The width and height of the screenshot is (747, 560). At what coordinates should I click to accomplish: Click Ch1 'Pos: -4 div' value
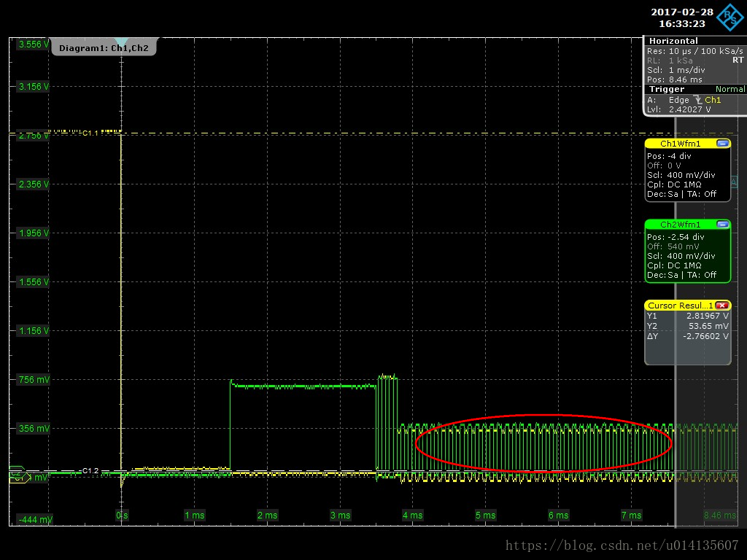pos(669,156)
